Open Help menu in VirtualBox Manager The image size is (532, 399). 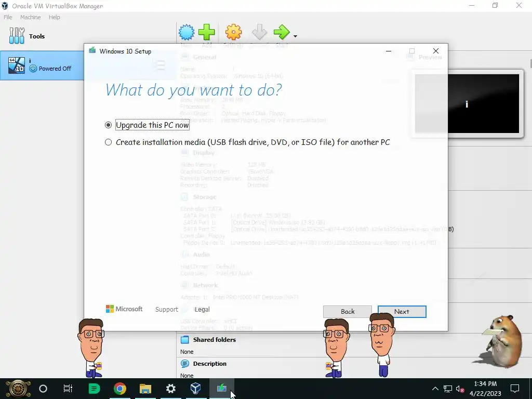click(54, 17)
